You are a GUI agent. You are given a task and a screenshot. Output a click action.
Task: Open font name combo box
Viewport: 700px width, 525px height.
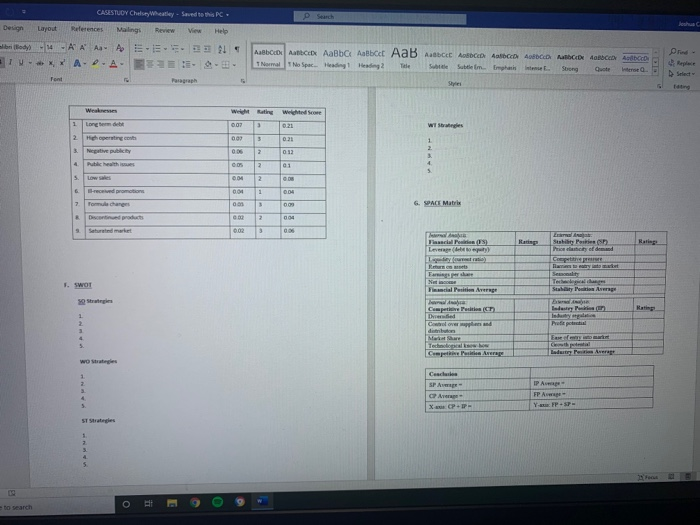click(21, 47)
